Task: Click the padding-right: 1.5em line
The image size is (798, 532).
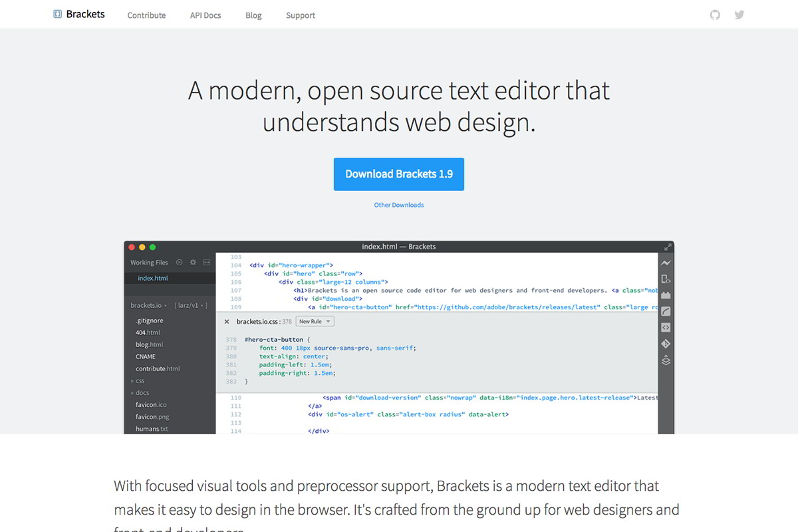Action: tap(297, 374)
